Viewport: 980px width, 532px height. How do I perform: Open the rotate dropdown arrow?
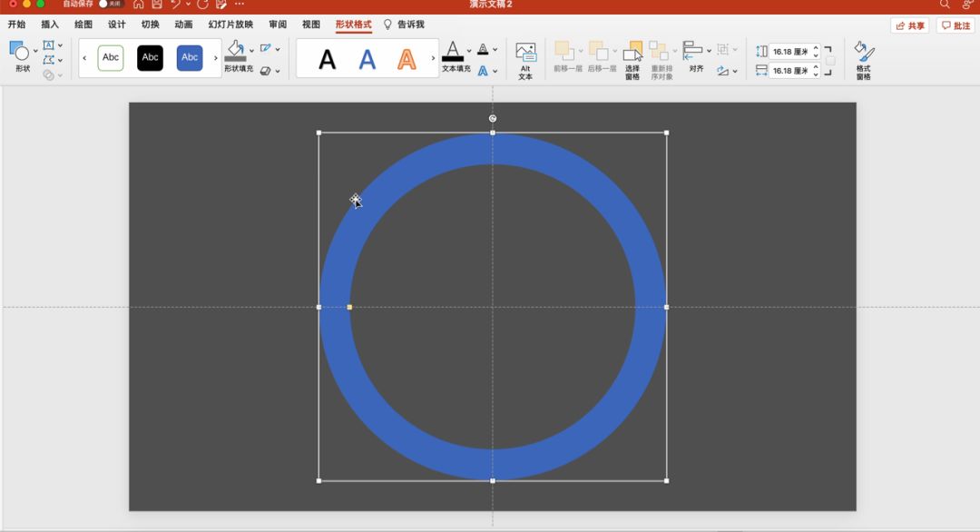click(x=735, y=72)
